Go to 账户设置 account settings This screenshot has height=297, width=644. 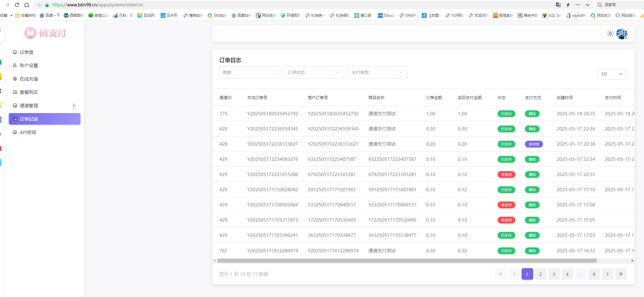[x=29, y=66]
